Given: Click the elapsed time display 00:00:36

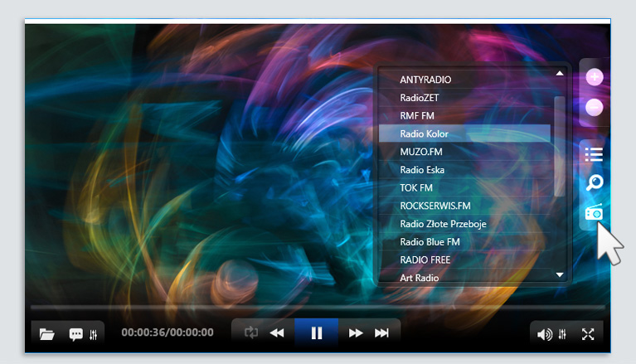Looking at the screenshot, I should 143,332.
